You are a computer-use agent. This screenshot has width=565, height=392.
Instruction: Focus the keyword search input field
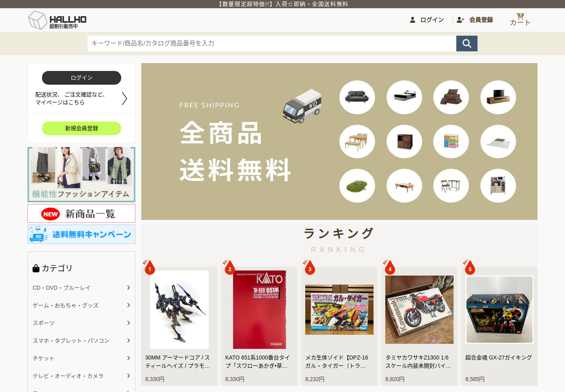(x=272, y=44)
